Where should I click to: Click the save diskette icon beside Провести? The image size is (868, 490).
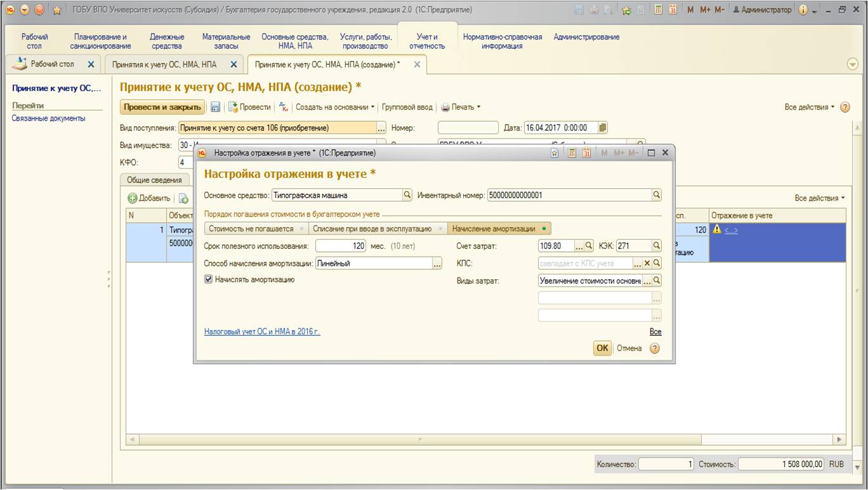coord(216,107)
